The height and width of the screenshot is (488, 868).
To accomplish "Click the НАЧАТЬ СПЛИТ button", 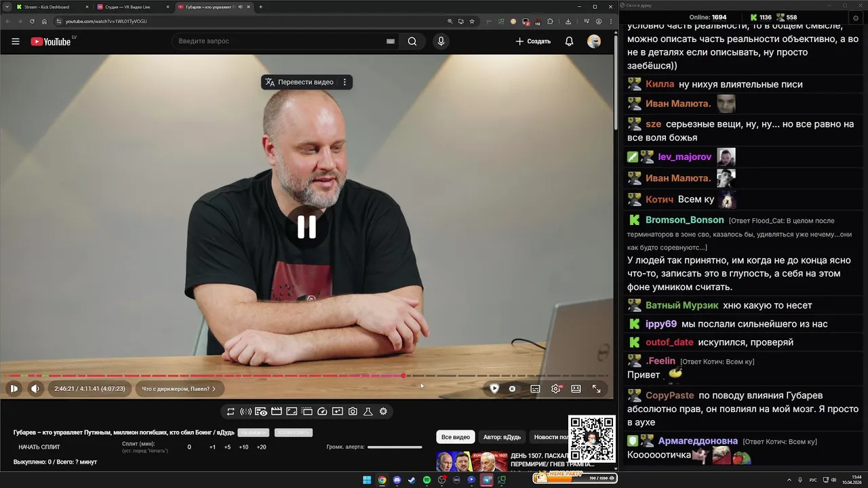I will pyautogui.click(x=39, y=447).
